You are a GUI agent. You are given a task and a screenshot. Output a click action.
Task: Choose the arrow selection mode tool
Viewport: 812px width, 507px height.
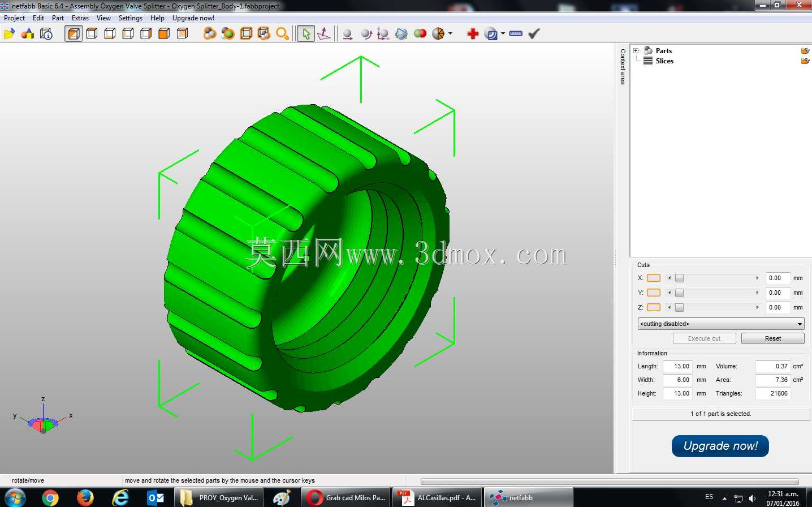coord(305,34)
